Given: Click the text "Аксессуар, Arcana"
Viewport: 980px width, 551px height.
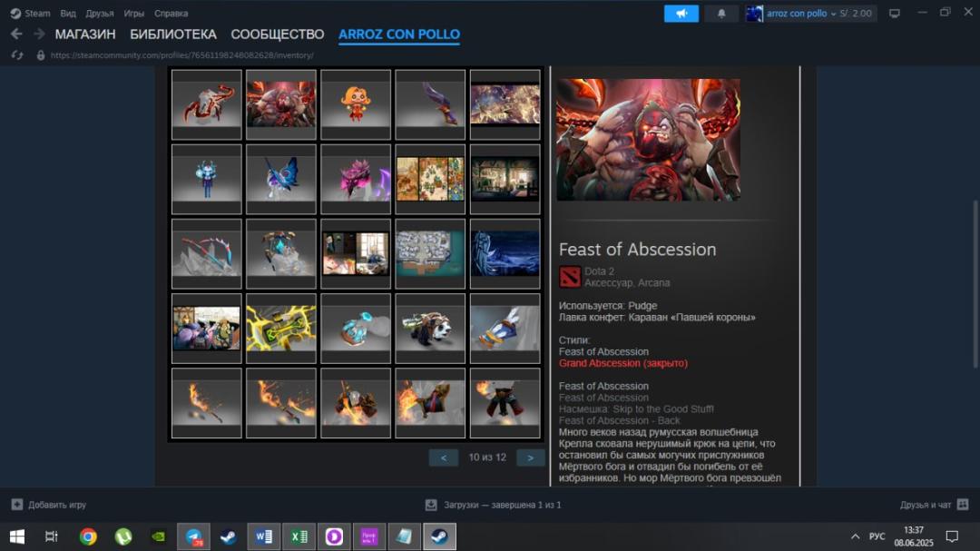Looking at the screenshot, I should 627,282.
